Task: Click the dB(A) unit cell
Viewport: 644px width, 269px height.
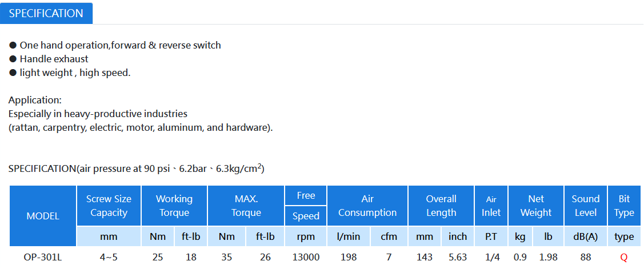Action: click(586, 236)
